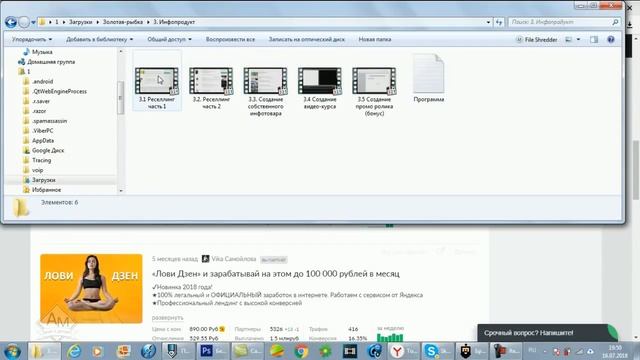The image size is (640, 360).
Task: Select video 3.3 Создание собственного инфотовара
Action: coord(265,91)
